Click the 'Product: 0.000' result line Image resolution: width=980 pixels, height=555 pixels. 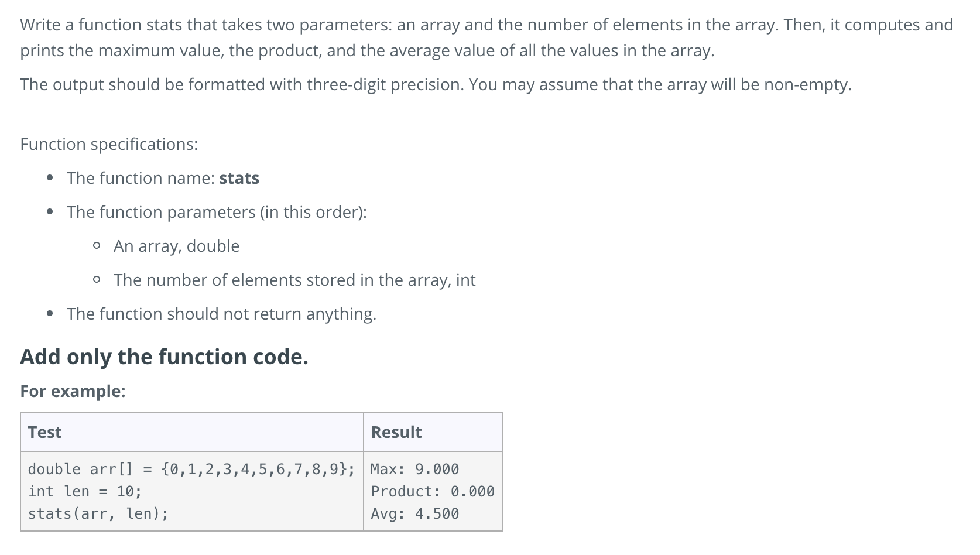[433, 492]
